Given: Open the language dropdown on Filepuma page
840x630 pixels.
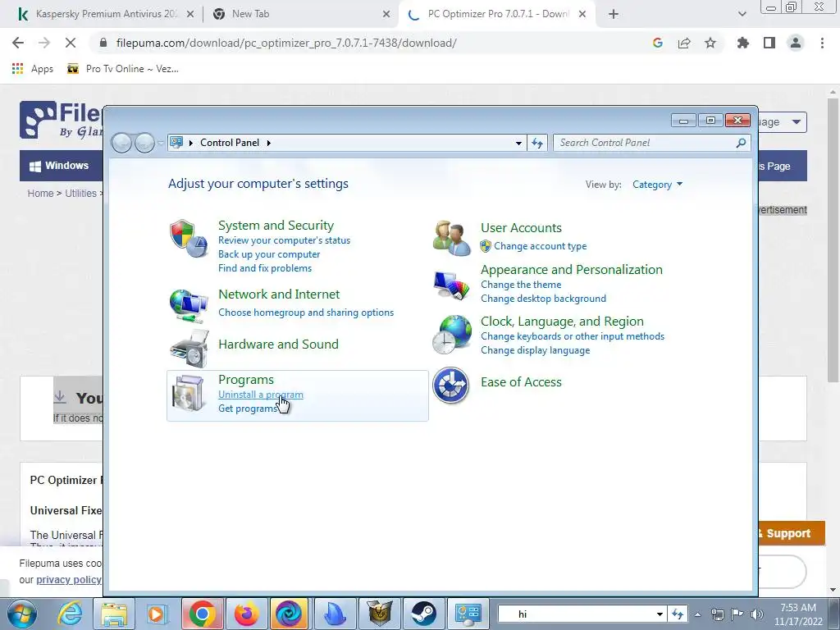Looking at the screenshot, I should click(783, 122).
